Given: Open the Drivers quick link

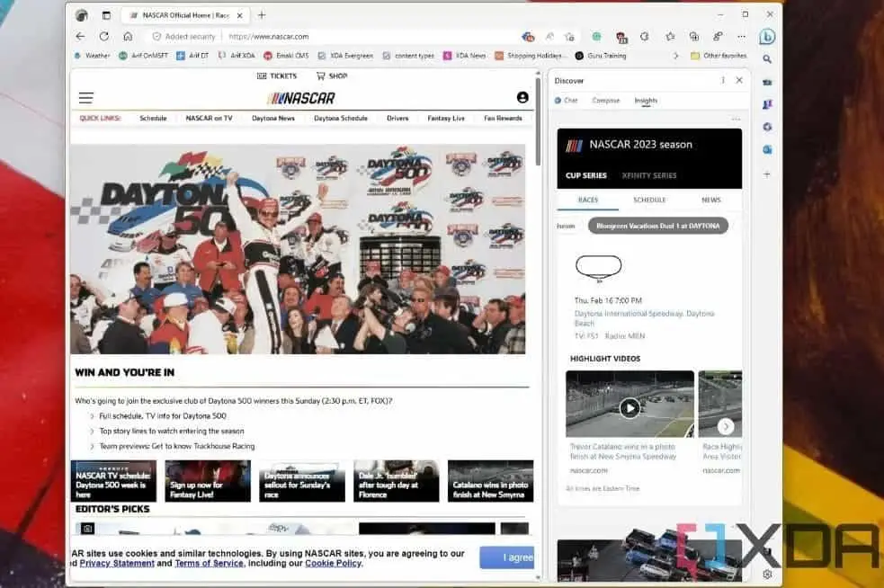Looking at the screenshot, I should [397, 119].
